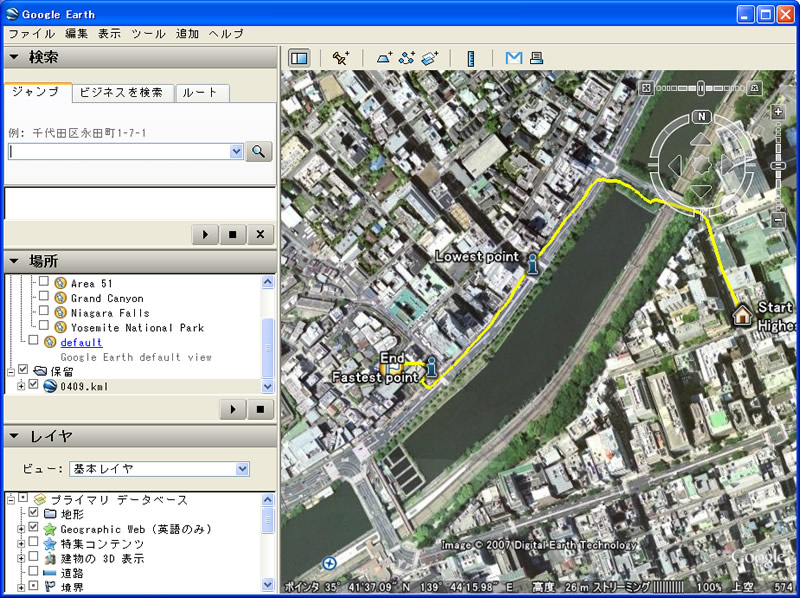Click the blue plus circle icon on map
The height and width of the screenshot is (598, 800).
330,563
